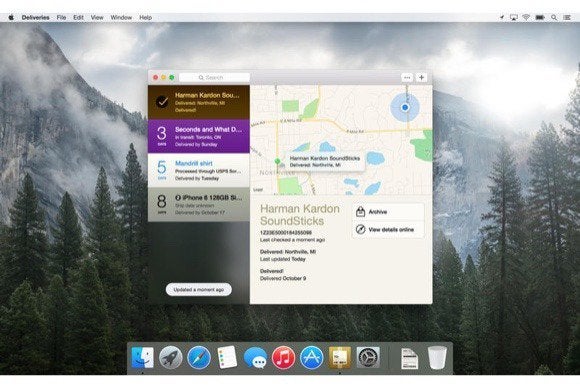Screen dimensions: 580x388
Task: Open the document stack in Dock
Action: pos(409,358)
